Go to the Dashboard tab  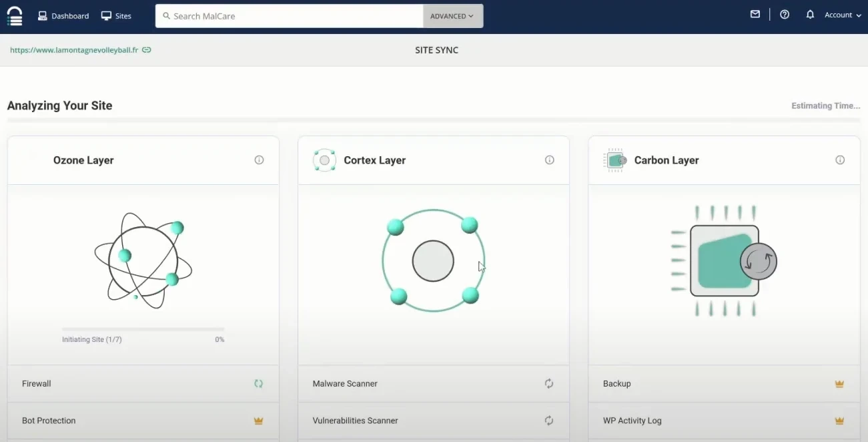tap(63, 15)
